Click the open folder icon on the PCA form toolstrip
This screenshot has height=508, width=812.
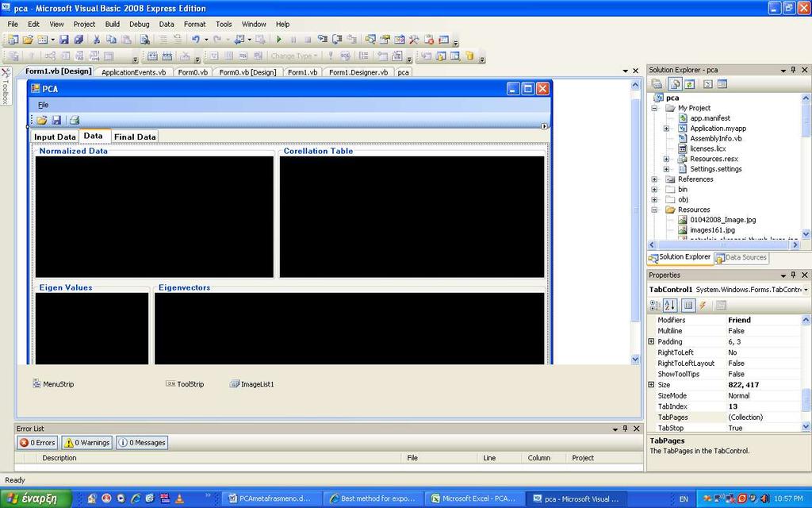42,121
